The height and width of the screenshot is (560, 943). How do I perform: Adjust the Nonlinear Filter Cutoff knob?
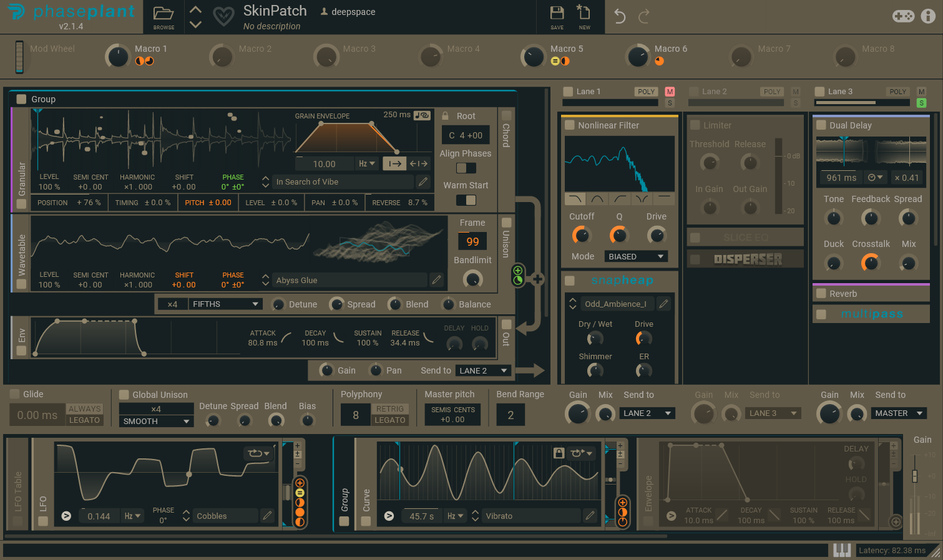pyautogui.click(x=581, y=235)
